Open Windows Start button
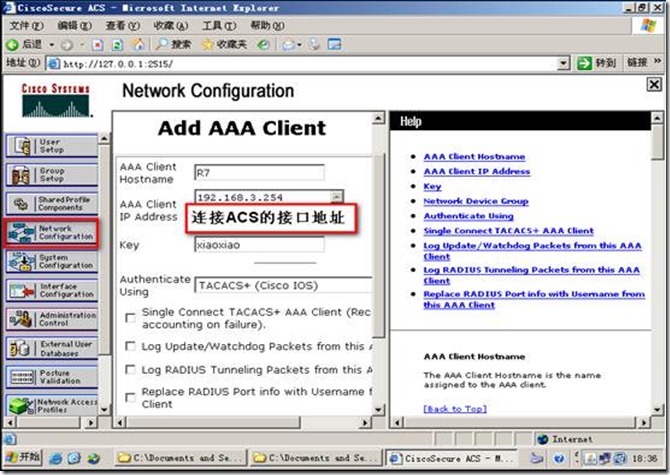Screen dimensions: 670x475 [23, 457]
